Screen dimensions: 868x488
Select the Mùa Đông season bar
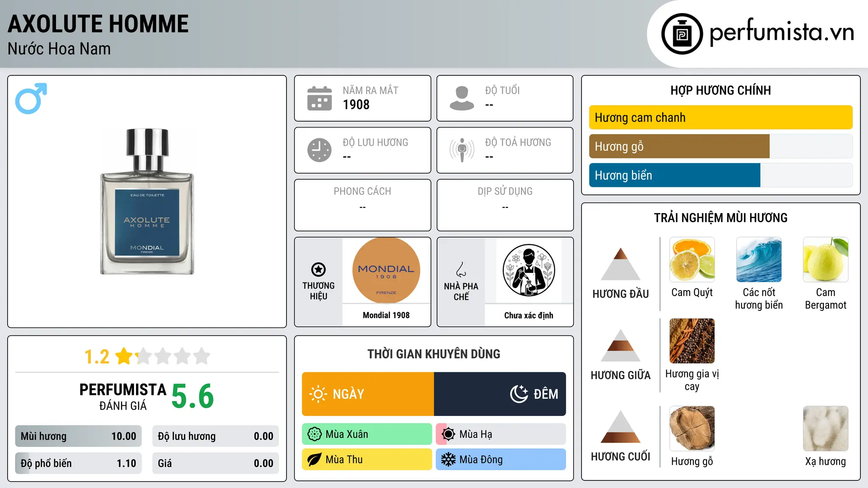[501, 460]
